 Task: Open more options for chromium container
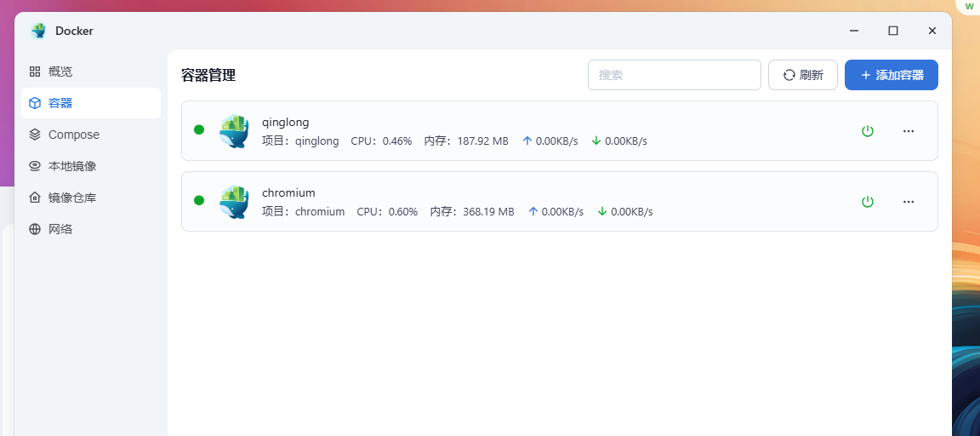[909, 202]
